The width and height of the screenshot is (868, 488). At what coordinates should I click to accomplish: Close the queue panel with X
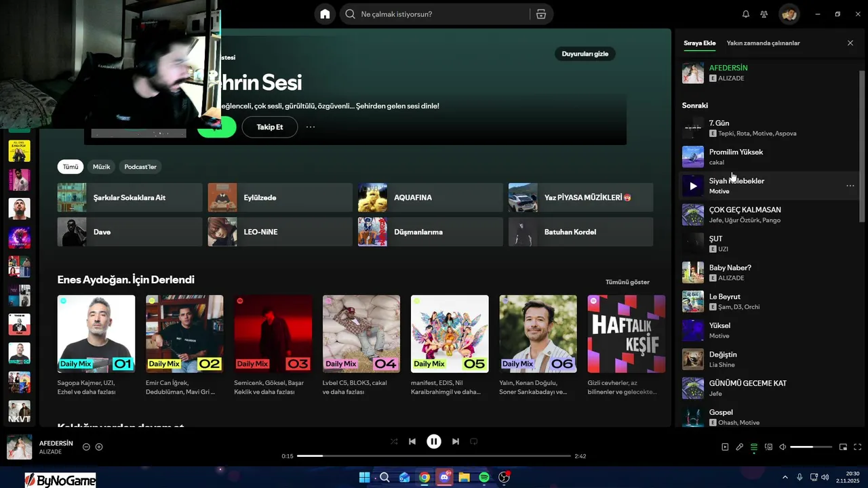[x=850, y=43]
